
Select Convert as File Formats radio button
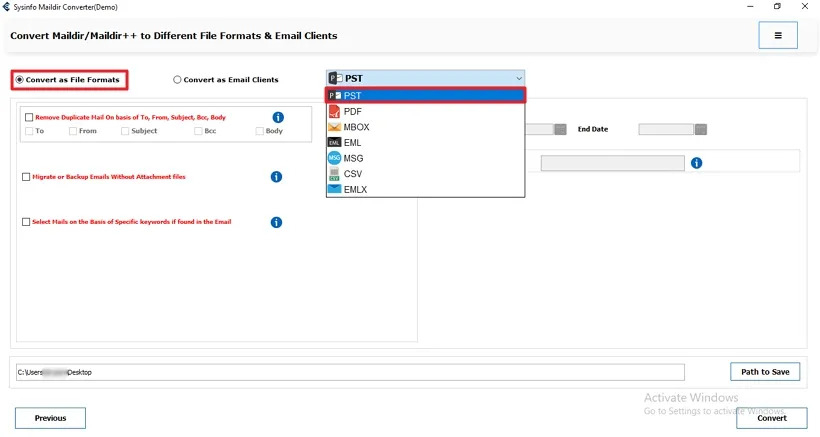pyautogui.click(x=20, y=79)
